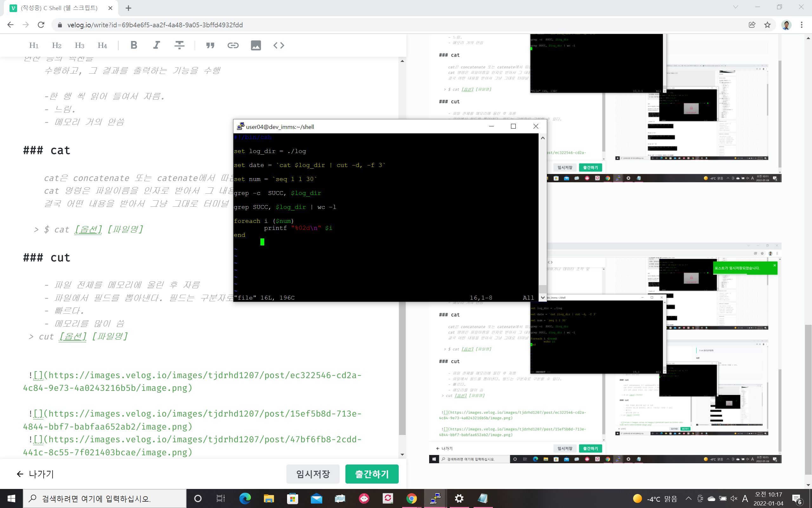Switch to Chrome on taskbar
This screenshot has width=812, height=508.
(x=412, y=498)
